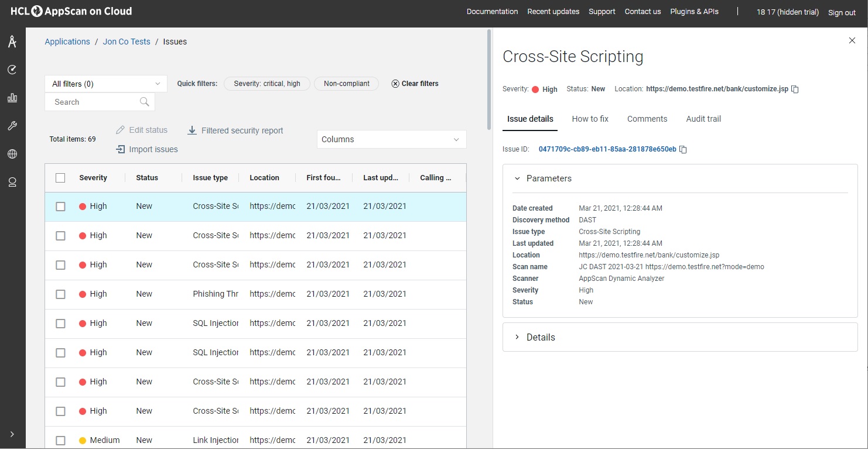Click the Search input field
Screen dimensions: 868x450
pyautogui.click(x=94, y=102)
